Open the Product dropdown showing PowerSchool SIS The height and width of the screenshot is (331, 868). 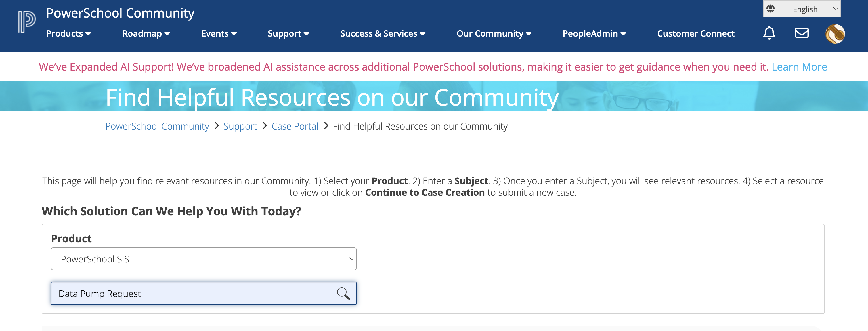(x=203, y=258)
